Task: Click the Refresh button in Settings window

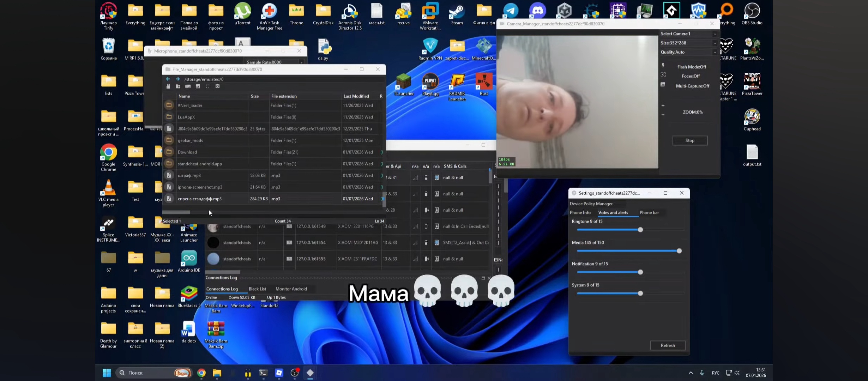Action: pyautogui.click(x=668, y=345)
